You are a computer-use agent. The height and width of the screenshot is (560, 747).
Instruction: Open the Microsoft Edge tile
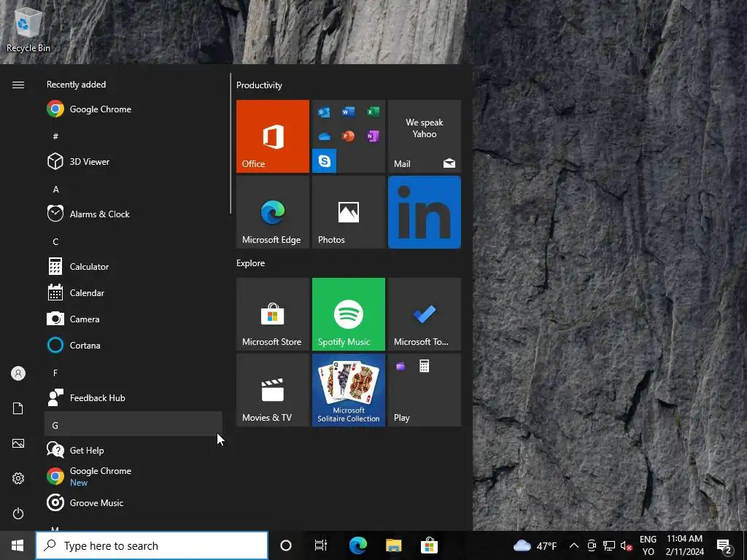[273, 212]
